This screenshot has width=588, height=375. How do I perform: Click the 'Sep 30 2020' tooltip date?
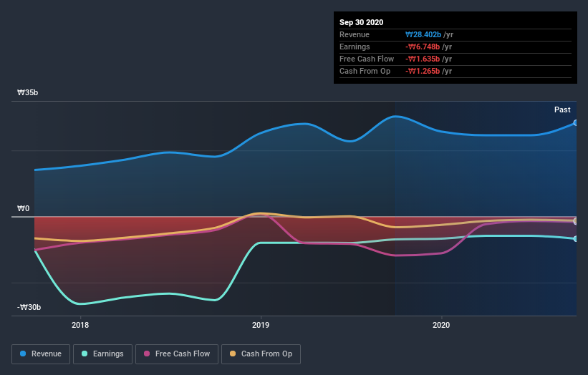[x=362, y=22]
